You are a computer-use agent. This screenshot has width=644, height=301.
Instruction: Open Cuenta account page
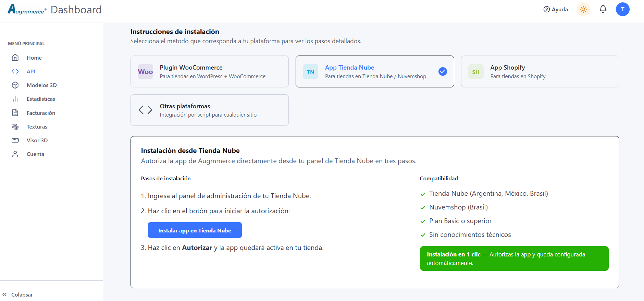tap(35, 154)
